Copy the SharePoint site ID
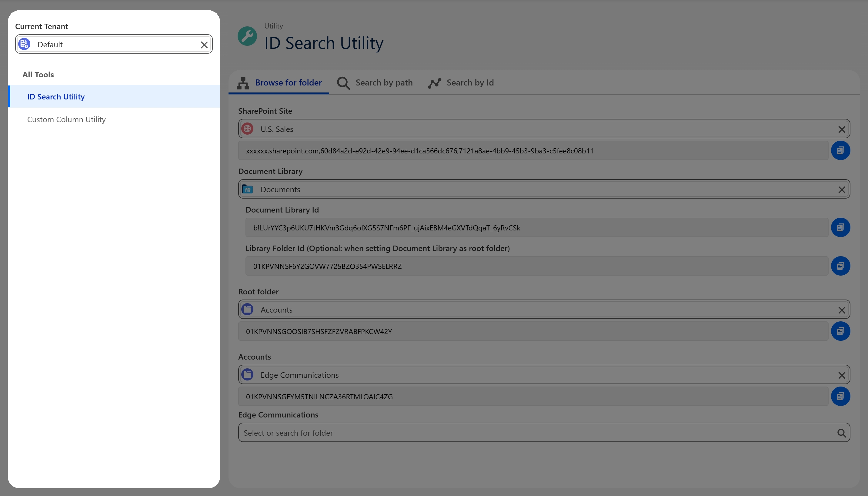868x496 pixels. point(840,151)
